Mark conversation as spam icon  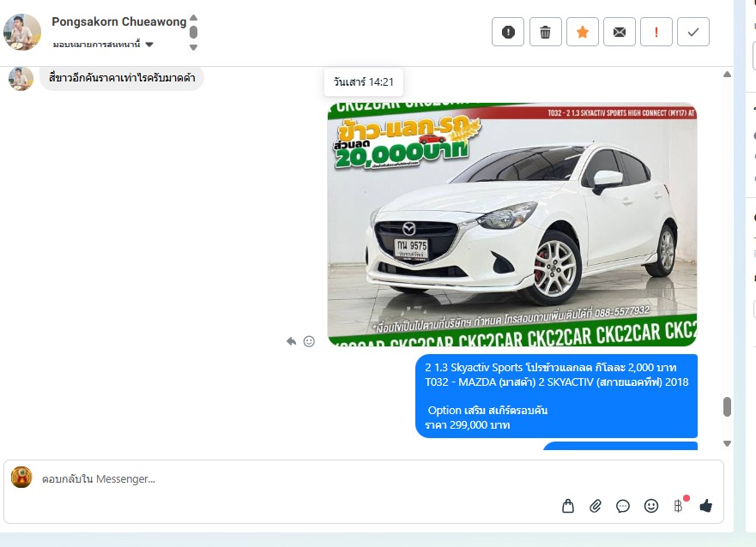508,32
